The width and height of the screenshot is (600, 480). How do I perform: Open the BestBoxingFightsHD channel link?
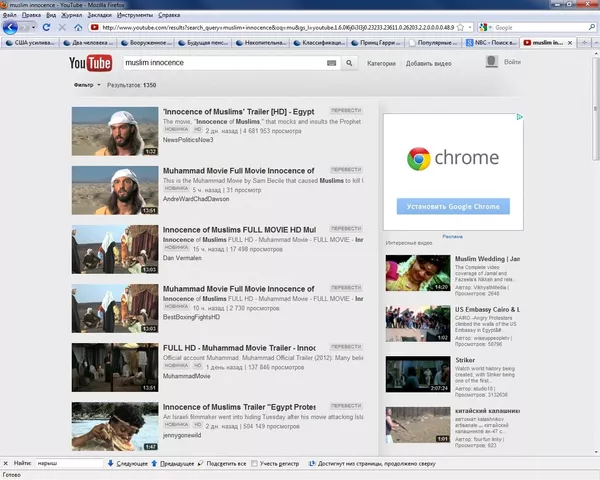point(191,317)
